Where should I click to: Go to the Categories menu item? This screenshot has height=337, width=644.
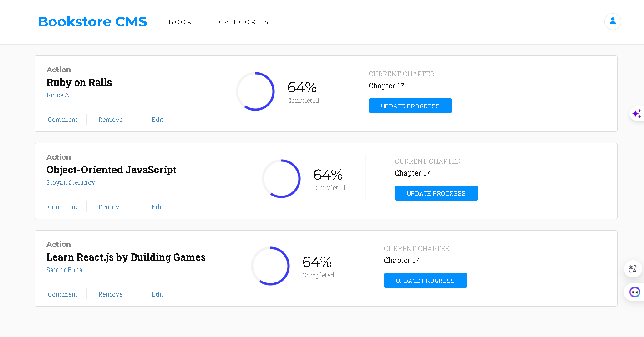point(243,22)
